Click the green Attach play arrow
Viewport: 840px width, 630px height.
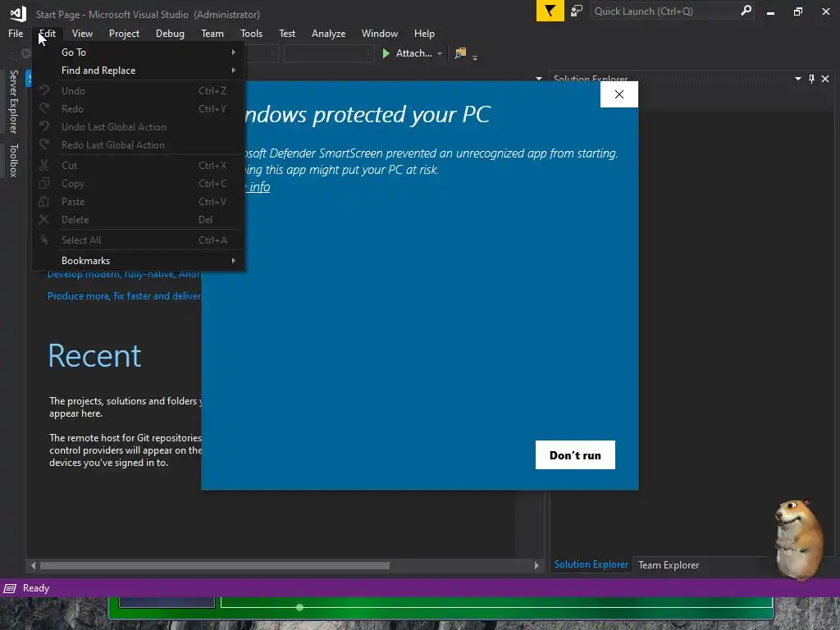(x=386, y=53)
